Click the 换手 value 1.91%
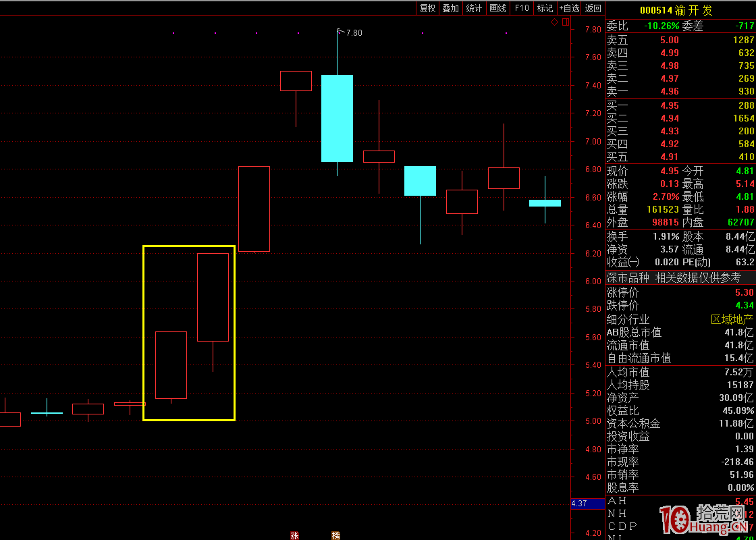The width and height of the screenshot is (756, 540). click(666, 237)
